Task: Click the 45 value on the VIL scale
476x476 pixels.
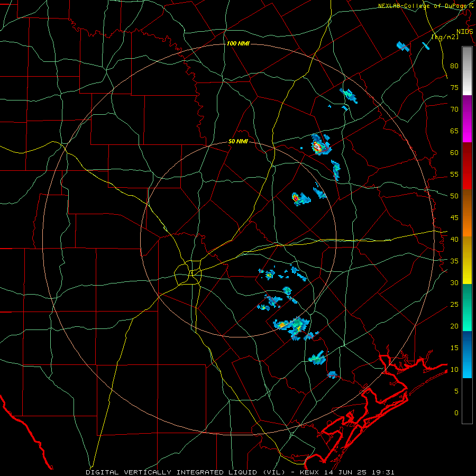Action: (454, 218)
